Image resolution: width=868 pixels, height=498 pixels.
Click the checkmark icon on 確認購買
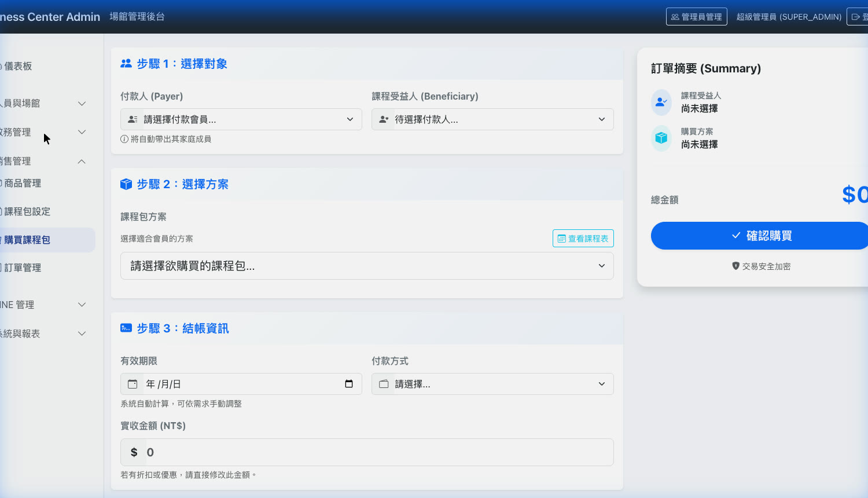tap(736, 236)
